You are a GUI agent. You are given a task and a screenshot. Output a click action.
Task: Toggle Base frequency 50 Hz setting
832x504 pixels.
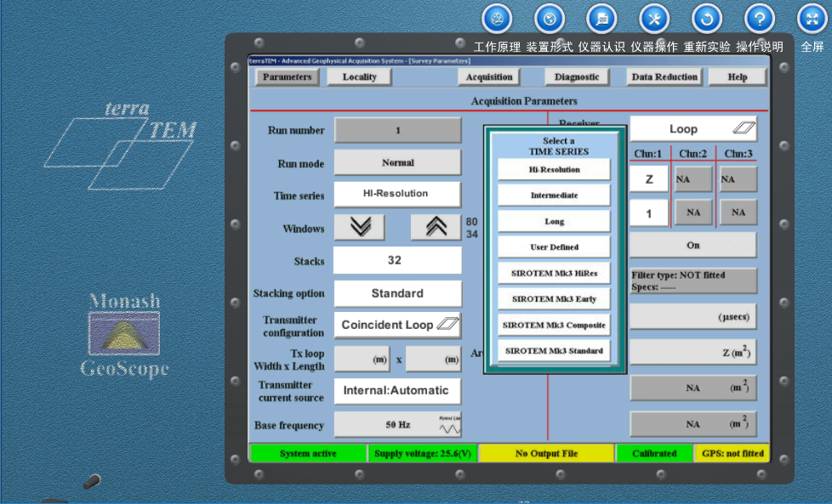[397, 425]
